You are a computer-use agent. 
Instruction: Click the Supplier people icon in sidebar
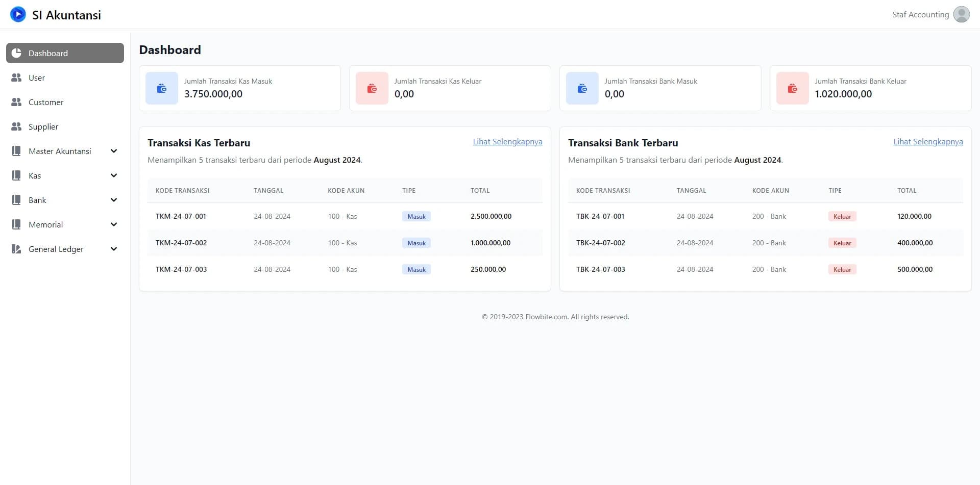click(x=16, y=126)
